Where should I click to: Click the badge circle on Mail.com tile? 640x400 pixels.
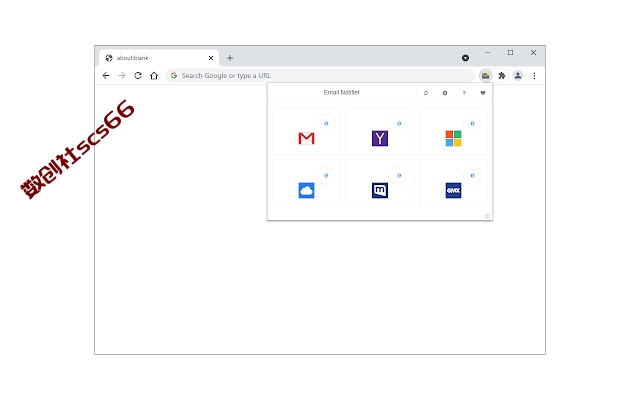tap(399, 176)
